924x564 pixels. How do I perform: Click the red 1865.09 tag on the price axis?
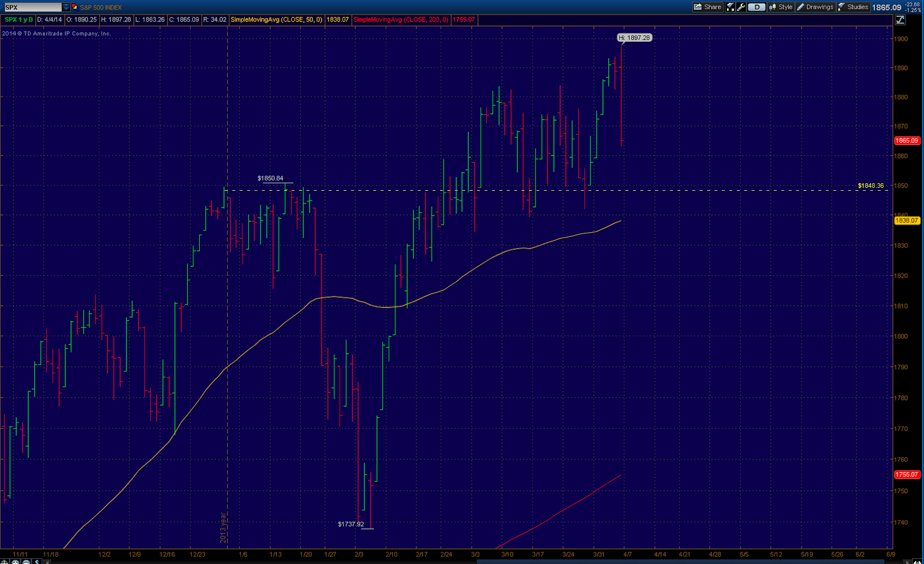[x=907, y=140]
